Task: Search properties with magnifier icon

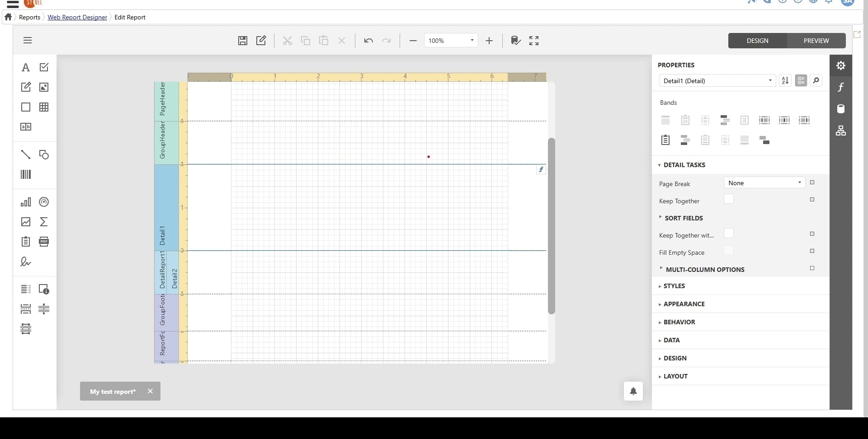Action: 816,80
